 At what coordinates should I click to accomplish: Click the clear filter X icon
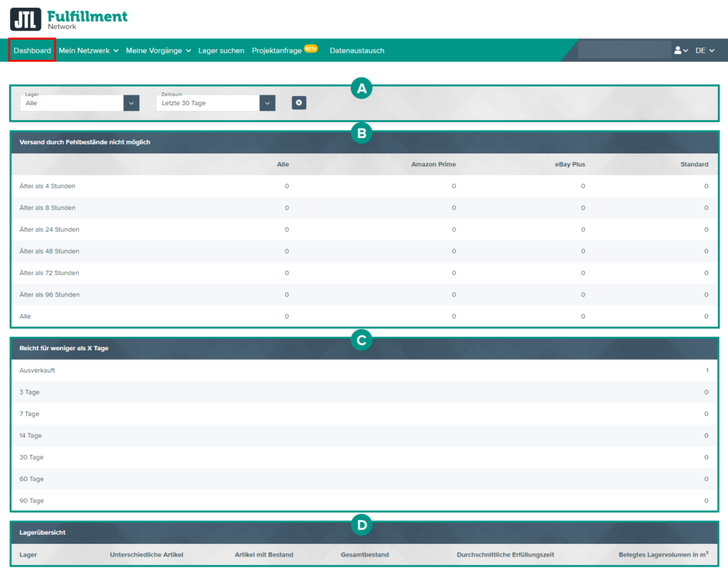click(299, 103)
